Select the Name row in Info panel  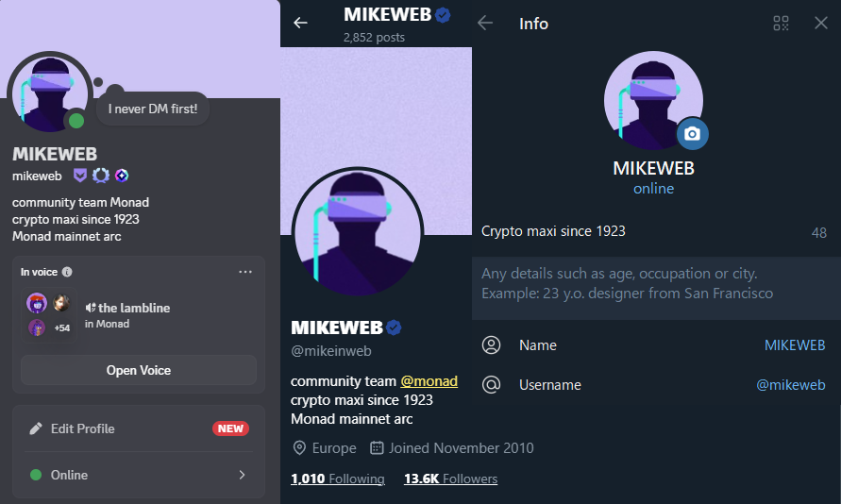click(654, 345)
